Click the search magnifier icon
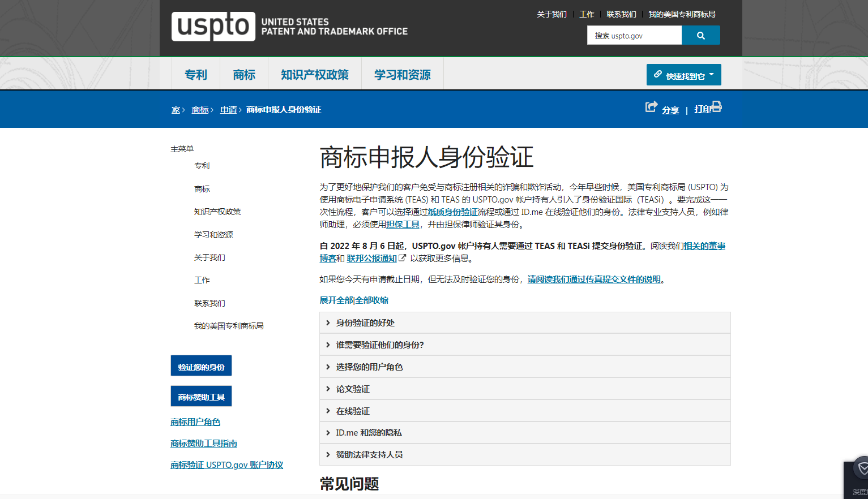Viewport: 868px width, 499px height. 700,35
